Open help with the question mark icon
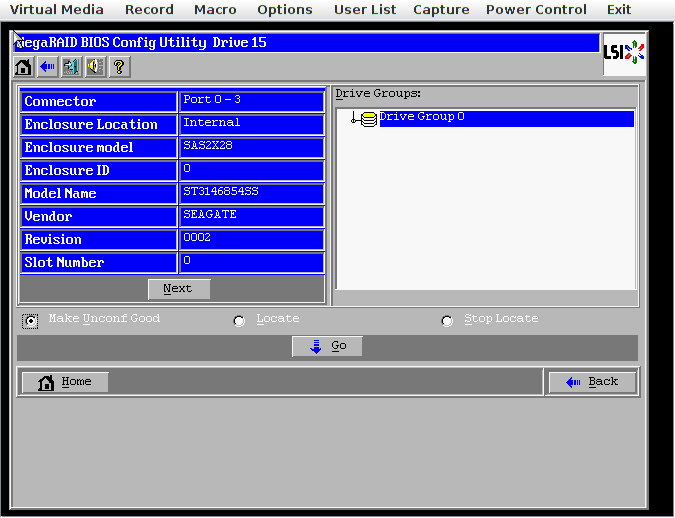The image size is (675, 518). [x=120, y=67]
